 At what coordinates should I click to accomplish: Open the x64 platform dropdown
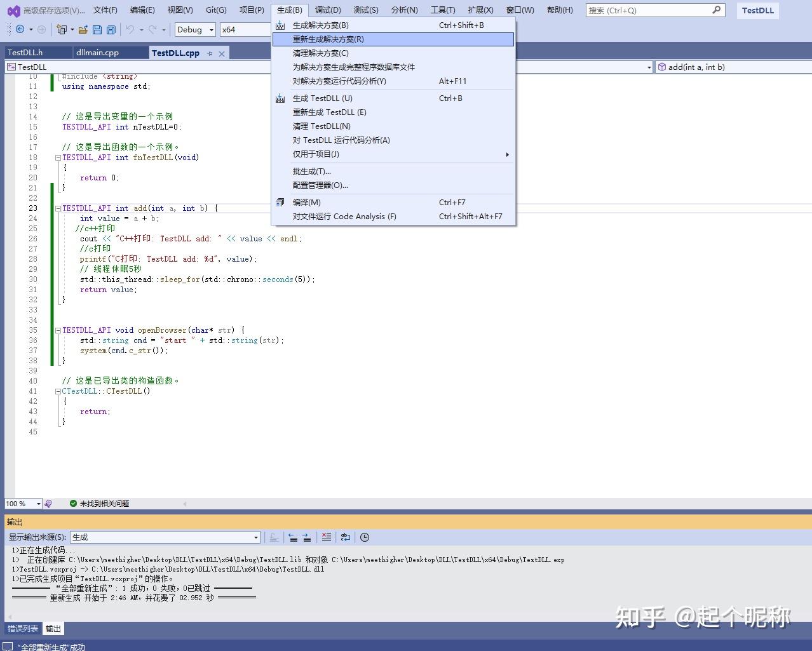click(245, 29)
